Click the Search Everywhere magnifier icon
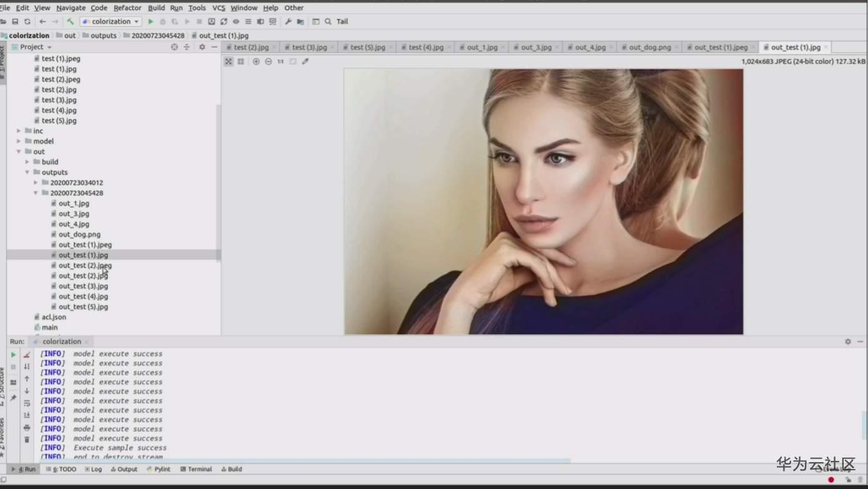The image size is (868, 489). click(328, 21)
